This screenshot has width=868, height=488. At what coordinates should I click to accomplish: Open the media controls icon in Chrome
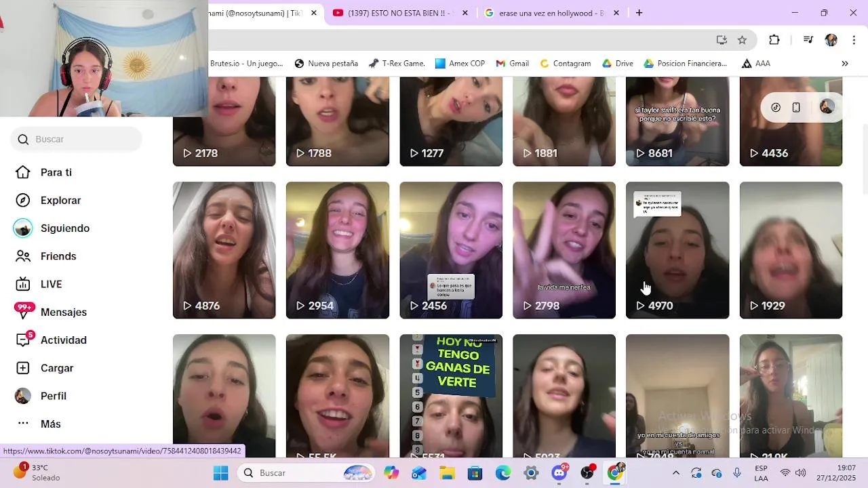(x=808, y=40)
